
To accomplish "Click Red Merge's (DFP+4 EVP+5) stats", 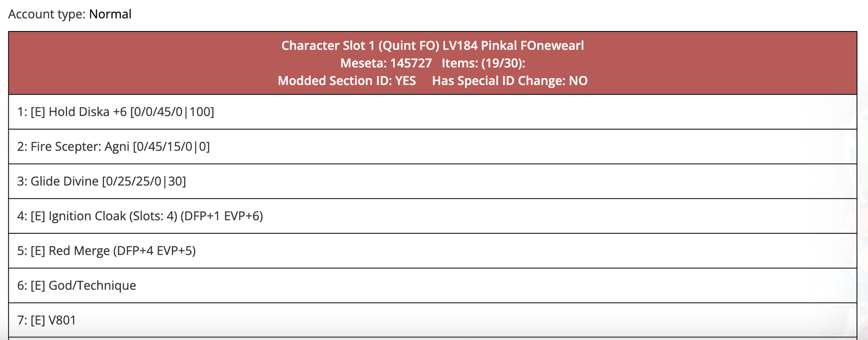I will click(154, 251).
